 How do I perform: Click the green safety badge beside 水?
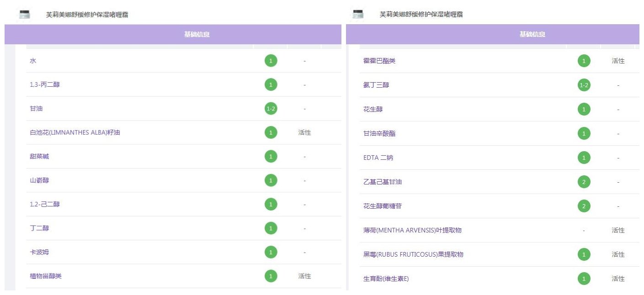pos(271,61)
